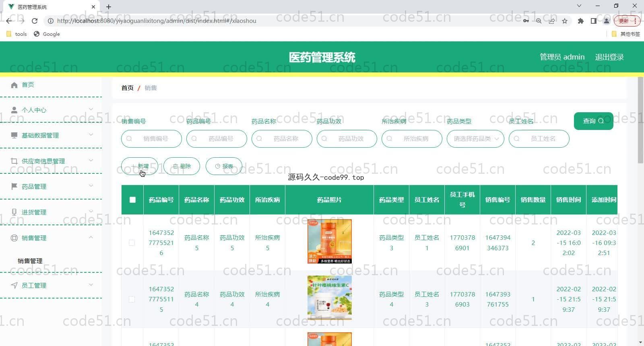Open the browser profile avatar
The width and height of the screenshot is (644, 346).
point(607,21)
